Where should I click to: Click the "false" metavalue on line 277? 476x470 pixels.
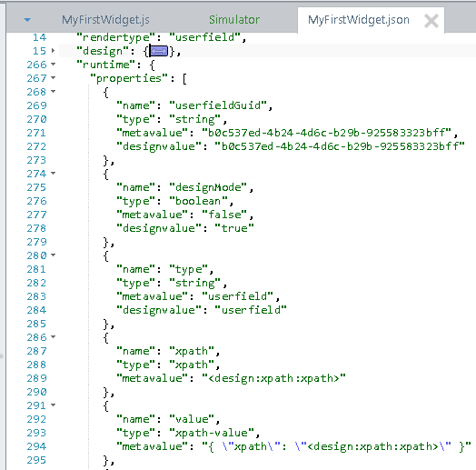point(225,215)
